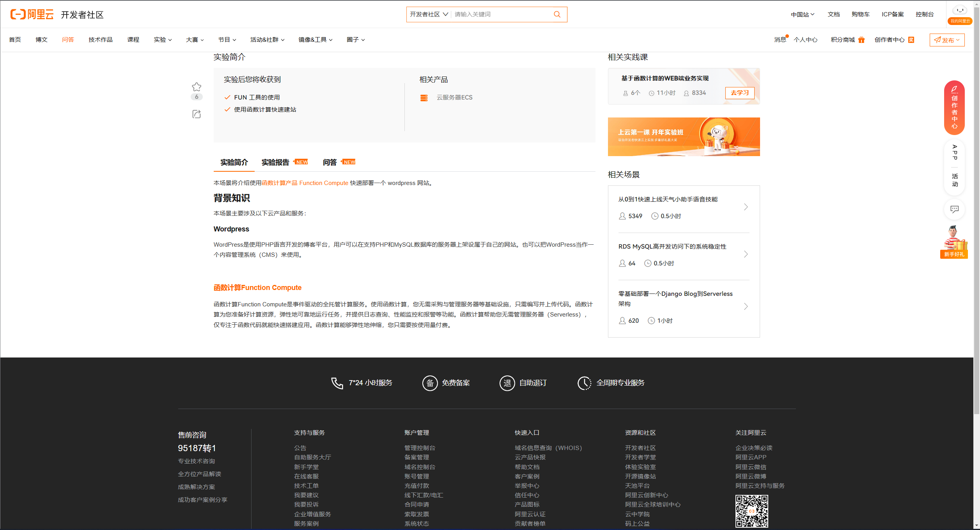This screenshot has width=980, height=530.
Task: Click the 自助退订 circle icon
Action: (x=507, y=383)
